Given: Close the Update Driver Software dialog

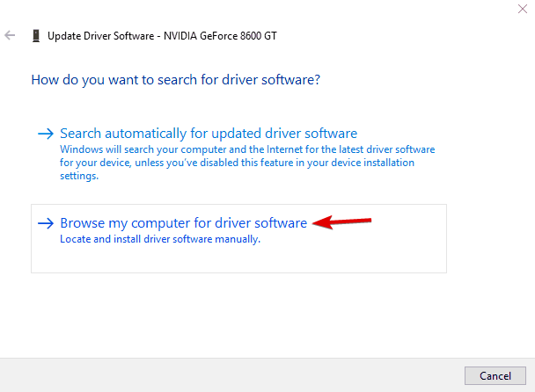Looking at the screenshot, I should [x=525, y=8].
